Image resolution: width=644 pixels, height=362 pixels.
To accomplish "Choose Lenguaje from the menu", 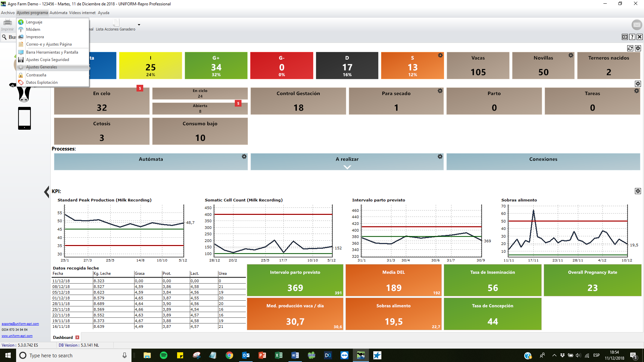I will (x=34, y=22).
